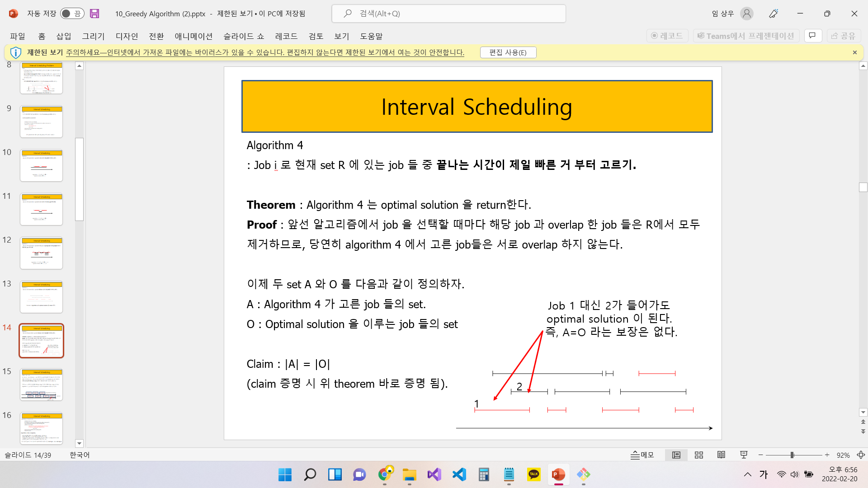Show hidden system tray icons chevron
The image size is (868, 488).
pyautogui.click(x=748, y=474)
